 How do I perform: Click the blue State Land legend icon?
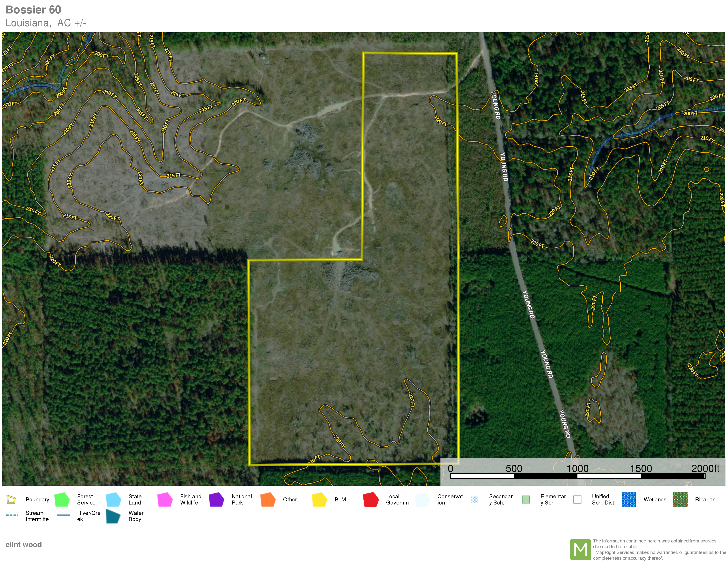click(113, 499)
